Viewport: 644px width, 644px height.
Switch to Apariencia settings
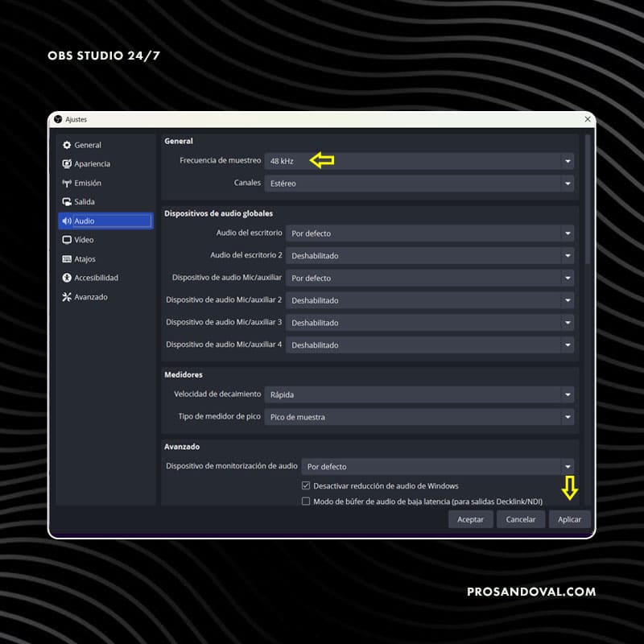coord(105,164)
